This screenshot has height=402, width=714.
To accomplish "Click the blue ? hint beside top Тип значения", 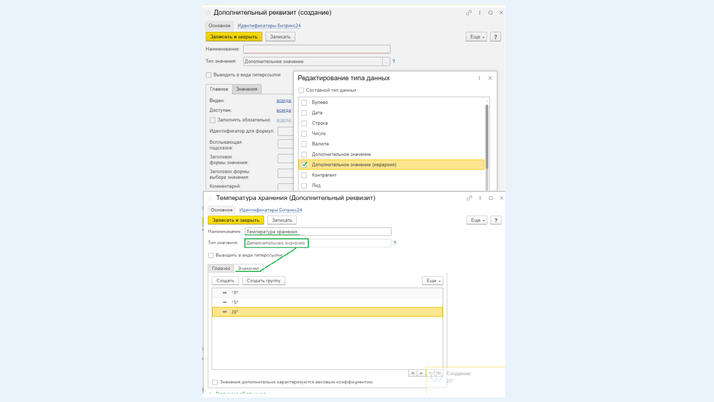I will point(393,61).
